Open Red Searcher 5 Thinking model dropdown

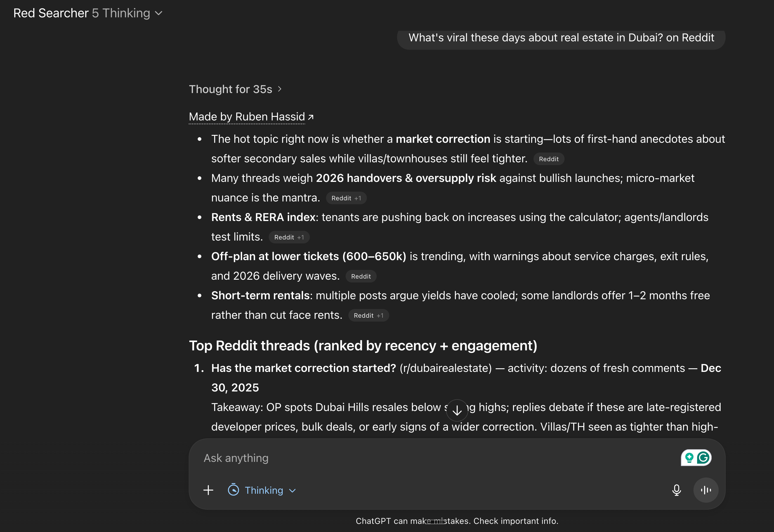(x=88, y=13)
